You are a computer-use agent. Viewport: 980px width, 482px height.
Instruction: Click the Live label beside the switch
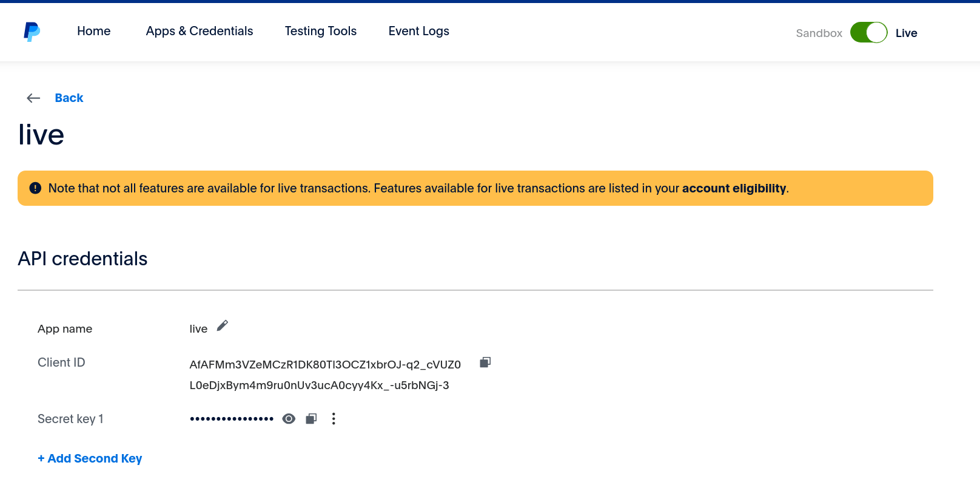[x=906, y=33]
